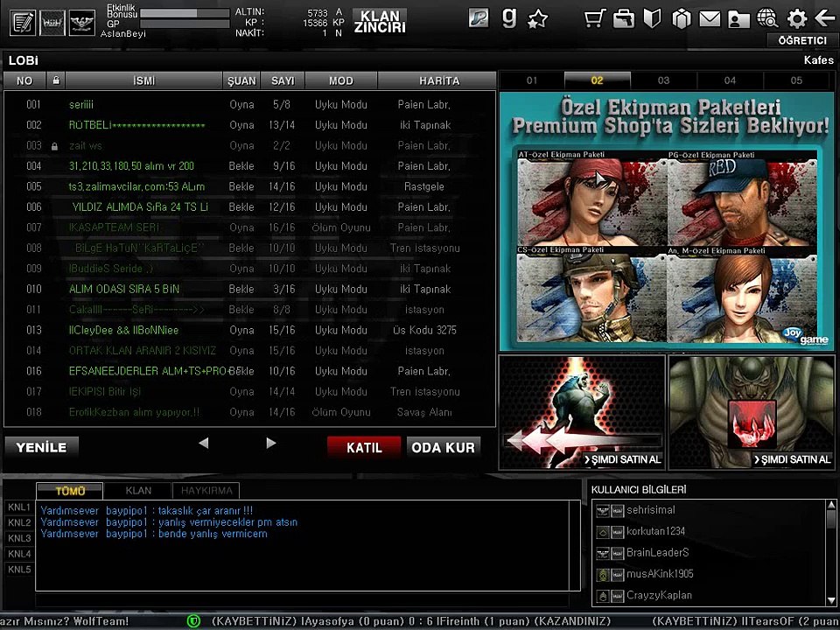Click the shopping cart store icon

[x=595, y=18]
